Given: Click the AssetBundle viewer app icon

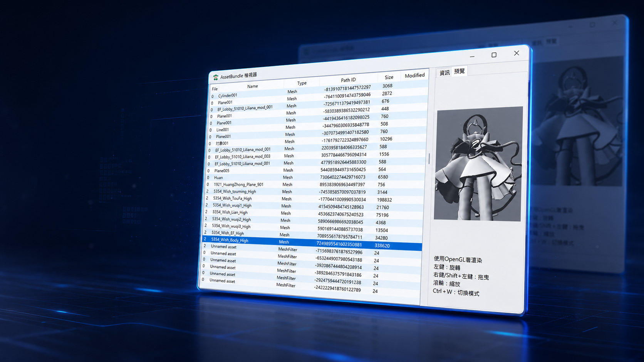Looking at the screenshot, I should (x=216, y=77).
